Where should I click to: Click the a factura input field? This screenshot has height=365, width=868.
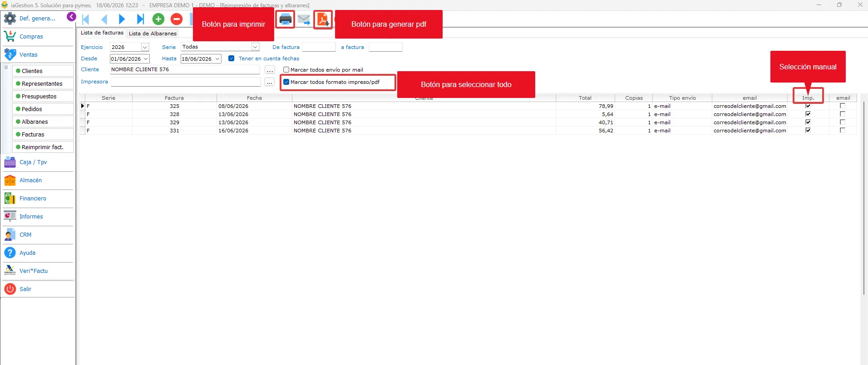[385, 47]
